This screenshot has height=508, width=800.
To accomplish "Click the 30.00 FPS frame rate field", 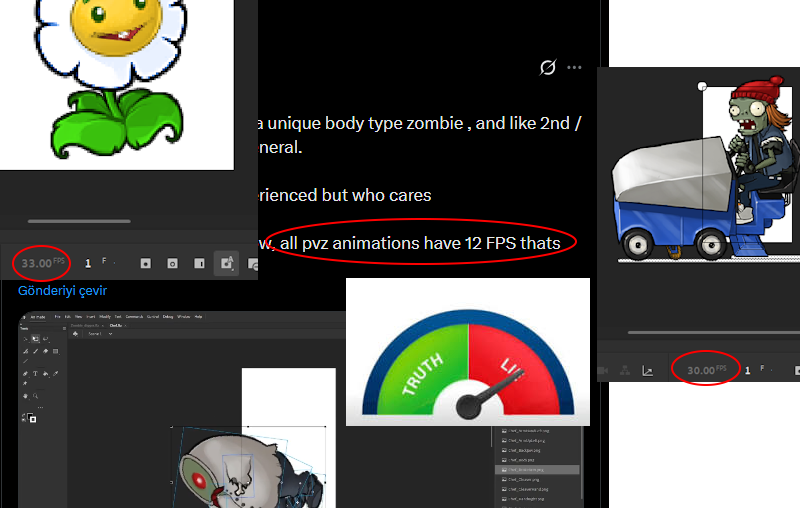I will 707,370.
